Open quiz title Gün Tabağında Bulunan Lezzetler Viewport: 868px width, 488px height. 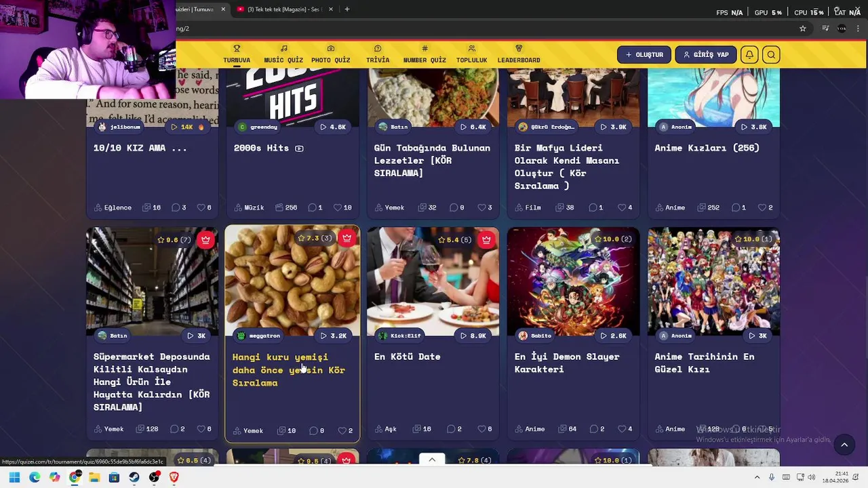(432, 161)
